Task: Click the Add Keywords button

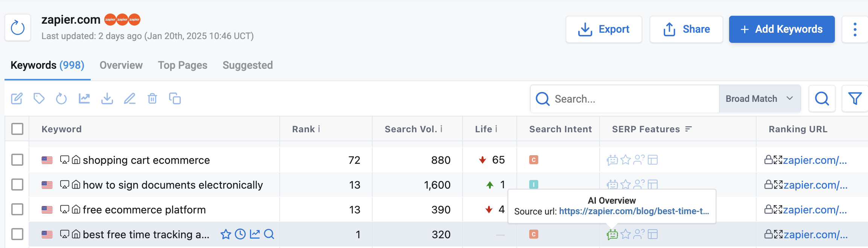Action: pyautogui.click(x=781, y=29)
